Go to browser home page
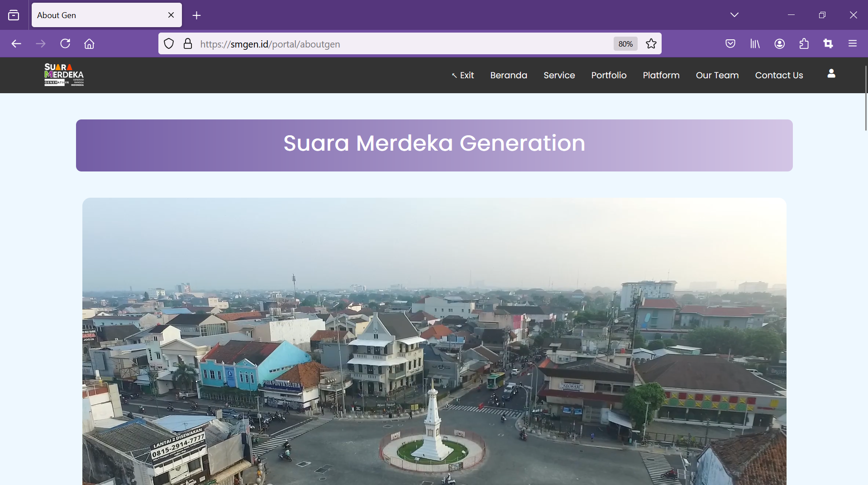Viewport: 868px width, 485px height. (x=89, y=44)
